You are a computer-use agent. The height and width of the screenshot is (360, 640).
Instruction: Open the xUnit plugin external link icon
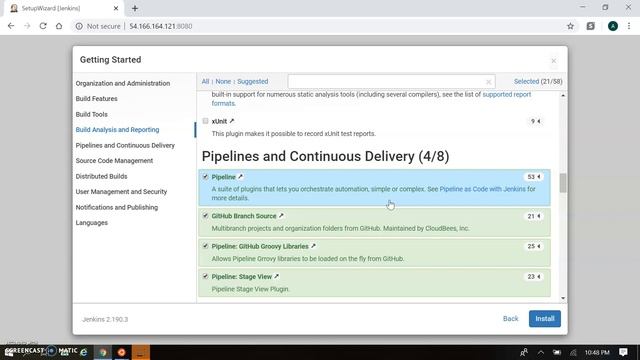(x=232, y=121)
